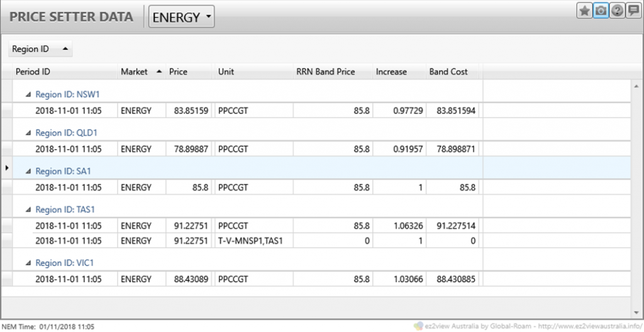Select price cell 88.43089
This screenshot has height=332, width=644.
point(189,279)
